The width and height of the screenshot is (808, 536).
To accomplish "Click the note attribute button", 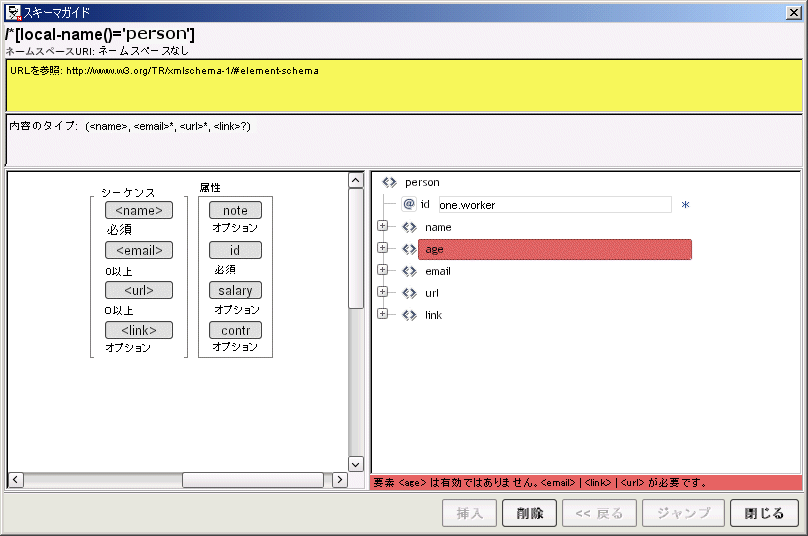I will pyautogui.click(x=235, y=210).
